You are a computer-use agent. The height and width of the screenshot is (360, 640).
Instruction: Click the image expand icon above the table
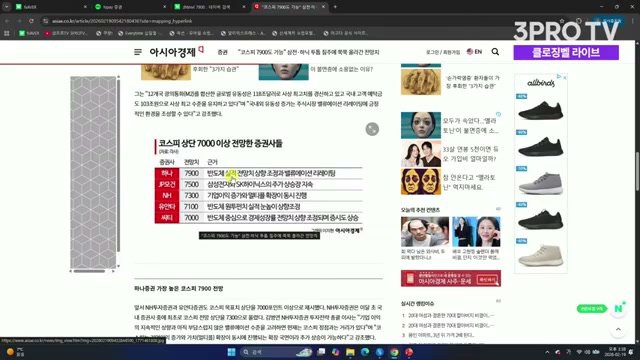click(x=372, y=129)
